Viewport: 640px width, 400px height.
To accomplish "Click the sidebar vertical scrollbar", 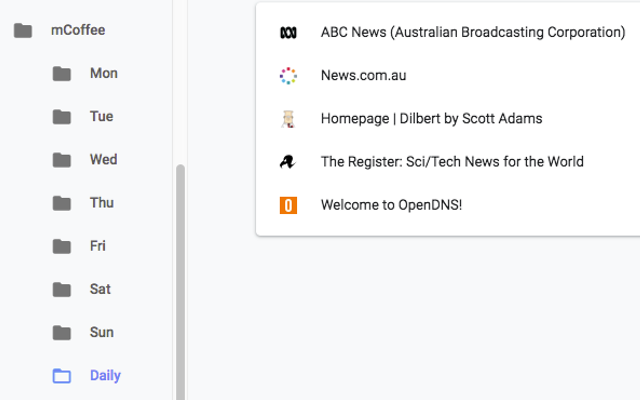I will click(181, 280).
